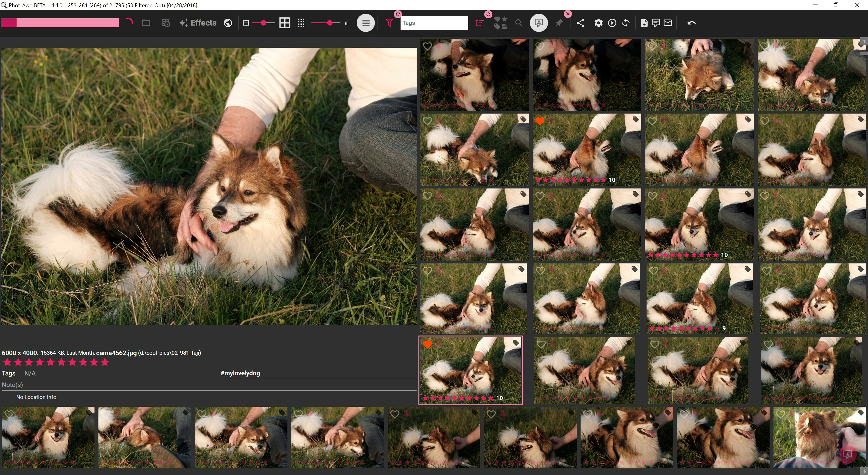Start slideshow with the play icon
Image resolution: width=868 pixels, height=475 pixels.
click(x=612, y=23)
